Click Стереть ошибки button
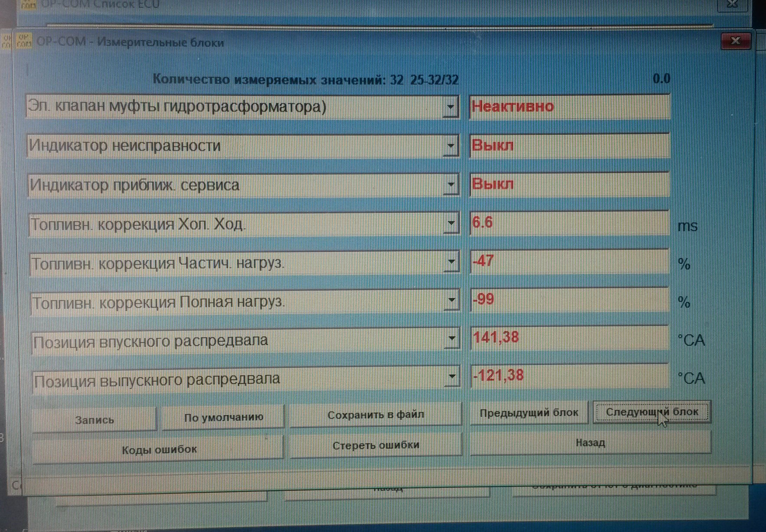The width and height of the screenshot is (766, 532). pos(375,445)
